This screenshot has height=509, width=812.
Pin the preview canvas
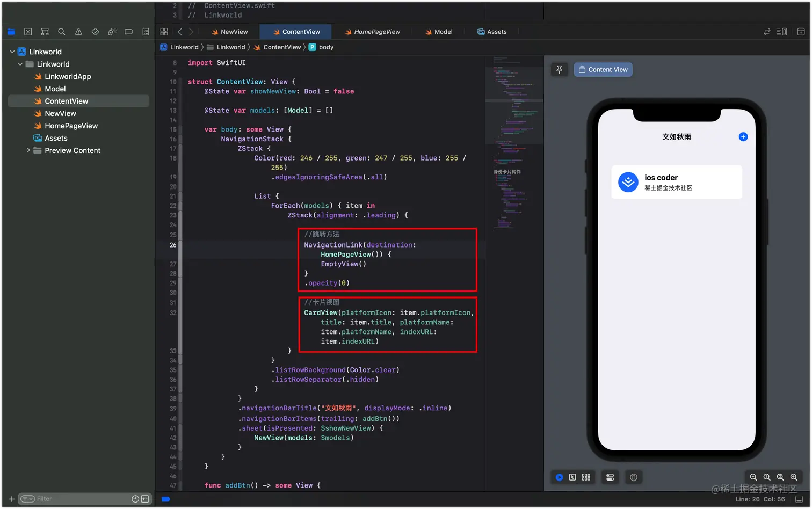[x=559, y=69]
